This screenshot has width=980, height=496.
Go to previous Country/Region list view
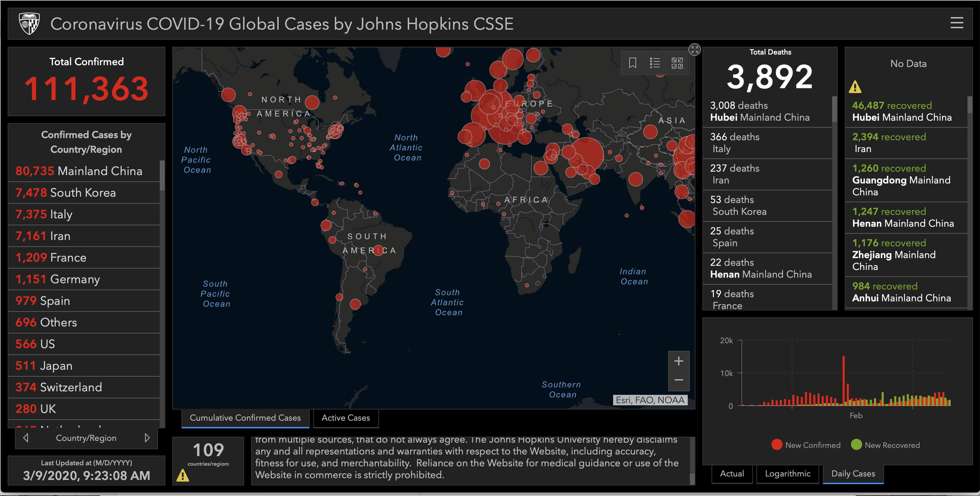[26, 438]
